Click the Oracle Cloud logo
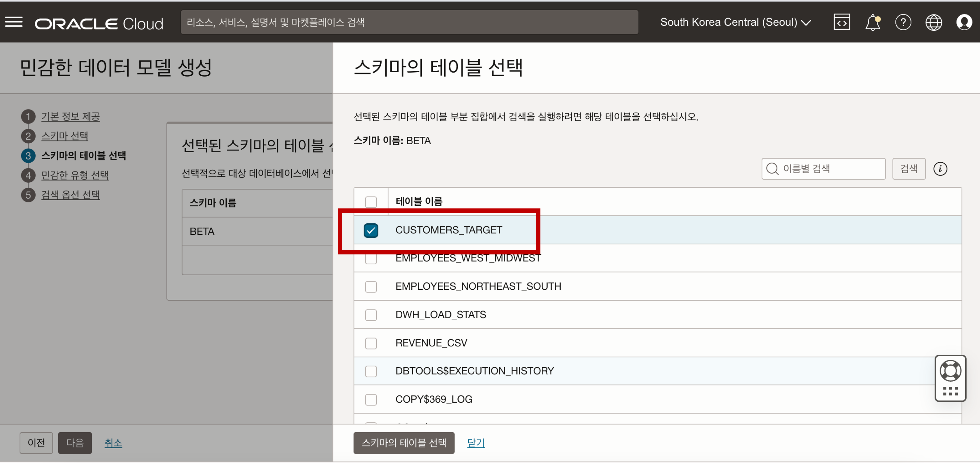The height and width of the screenshot is (463, 980). coord(99,23)
